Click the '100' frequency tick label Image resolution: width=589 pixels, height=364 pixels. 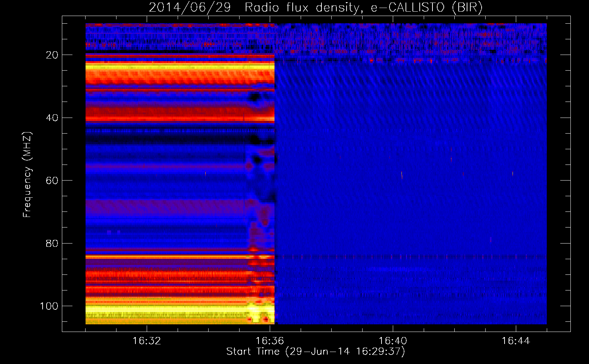49,306
